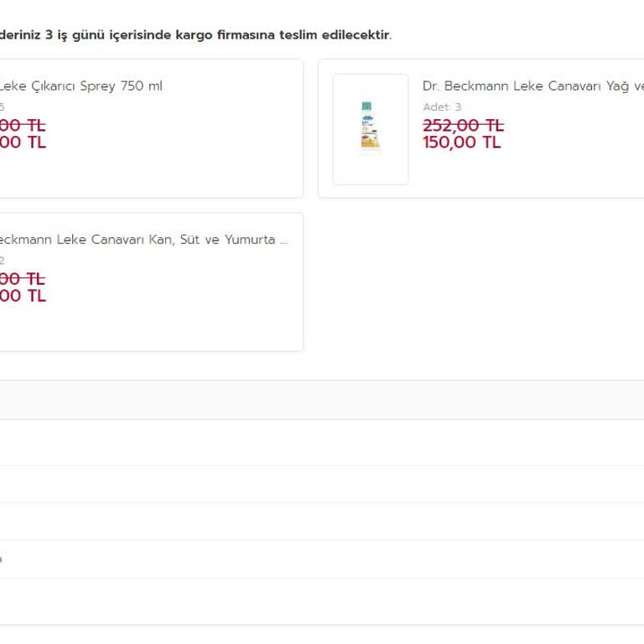The width and height of the screenshot is (644, 644).
Task: Select the 'Adet: 3' quantity text
Action: [442, 107]
